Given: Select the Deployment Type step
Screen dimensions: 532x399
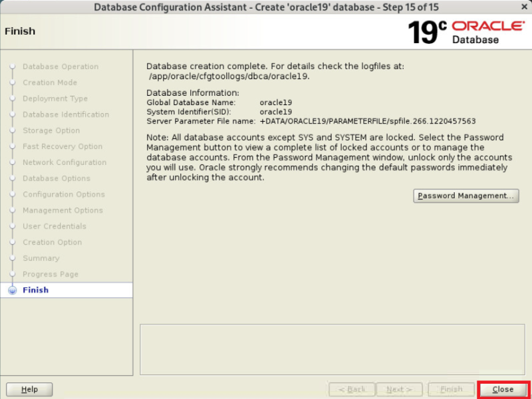Looking at the screenshot, I should [x=55, y=98].
